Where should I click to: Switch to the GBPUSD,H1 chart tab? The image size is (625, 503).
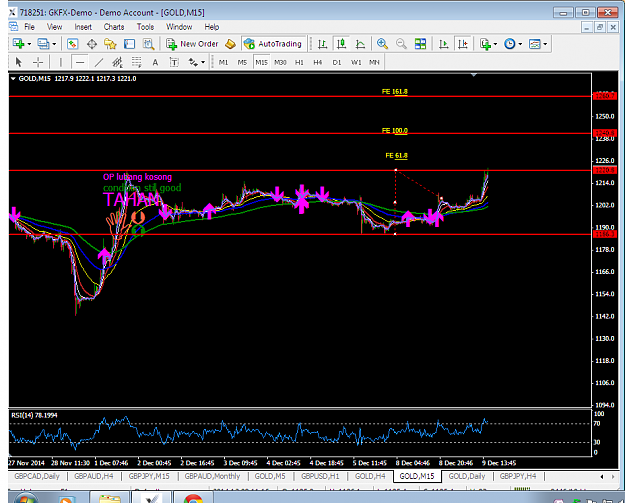[320, 476]
